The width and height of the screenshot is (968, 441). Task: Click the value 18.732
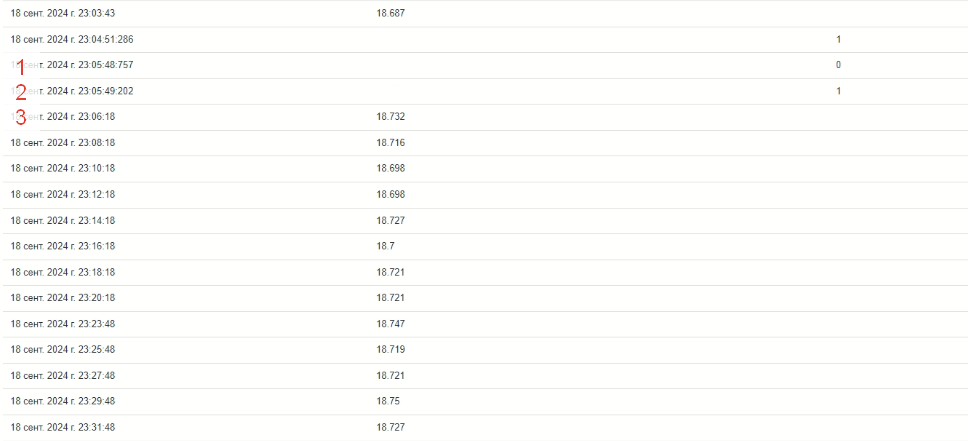[x=390, y=117]
